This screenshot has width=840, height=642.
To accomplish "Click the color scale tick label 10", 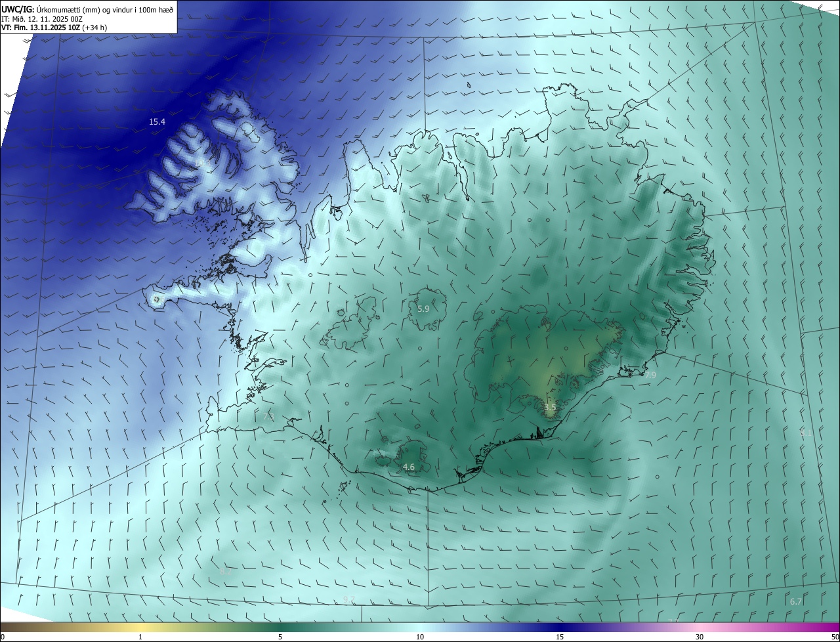I will coord(420,637).
